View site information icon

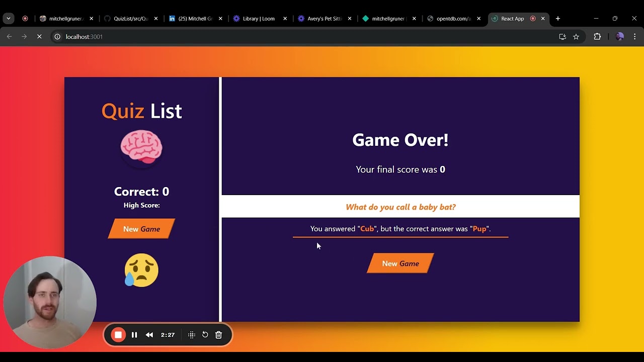click(x=57, y=37)
